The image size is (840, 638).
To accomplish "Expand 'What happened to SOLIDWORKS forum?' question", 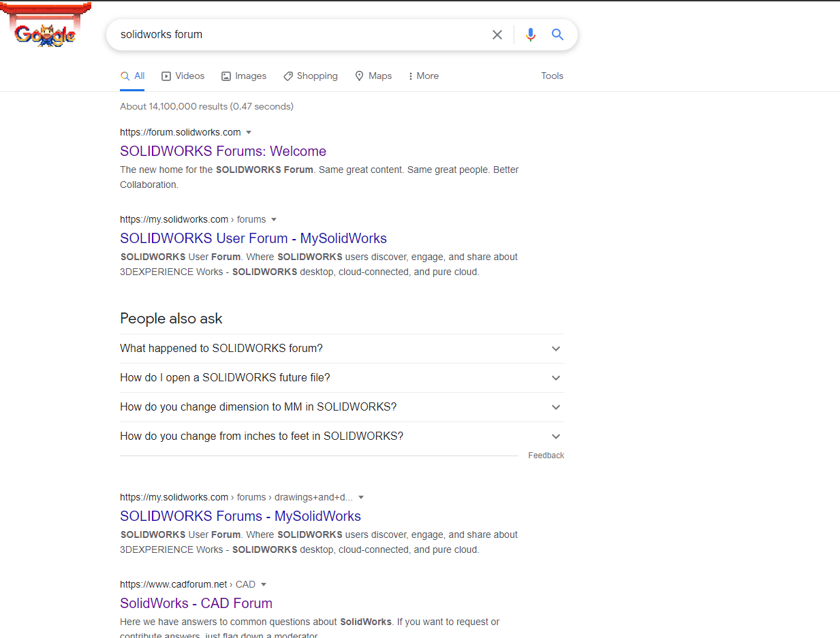I will pos(341,349).
